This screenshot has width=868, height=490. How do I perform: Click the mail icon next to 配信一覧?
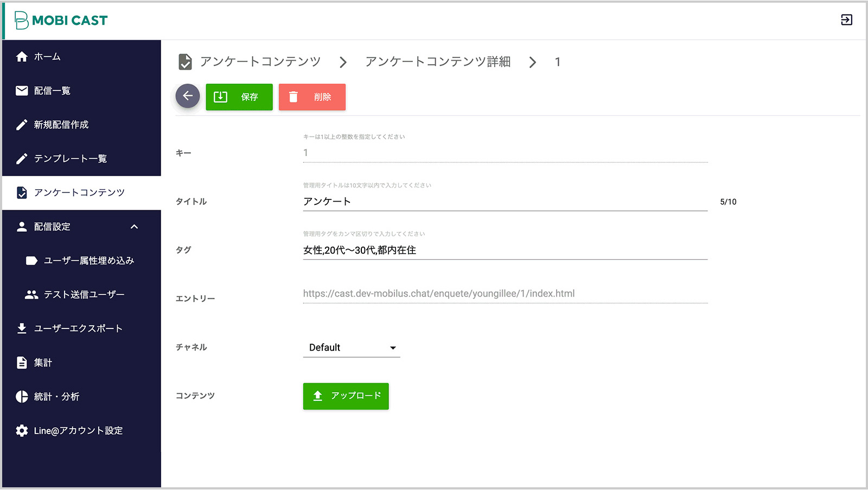tap(22, 91)
